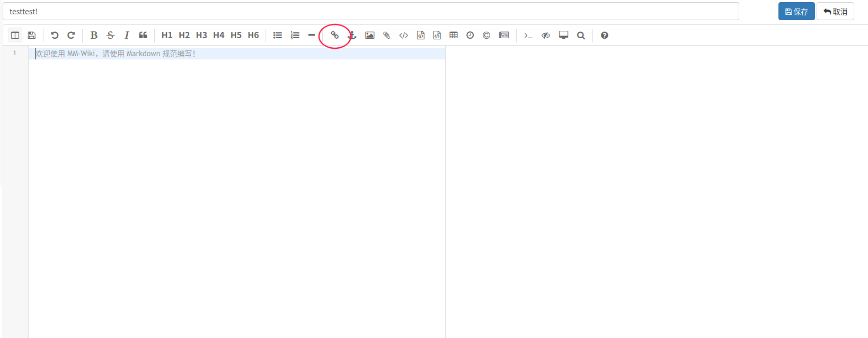Viewport: 868px width, 338px height.
Task: Apply italic formatting
Action: (127, 35)
